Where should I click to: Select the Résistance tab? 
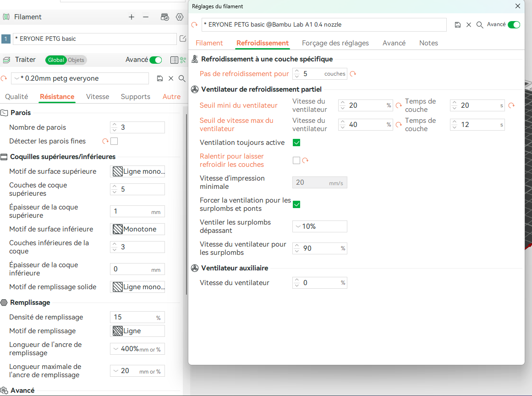(57, 97)
